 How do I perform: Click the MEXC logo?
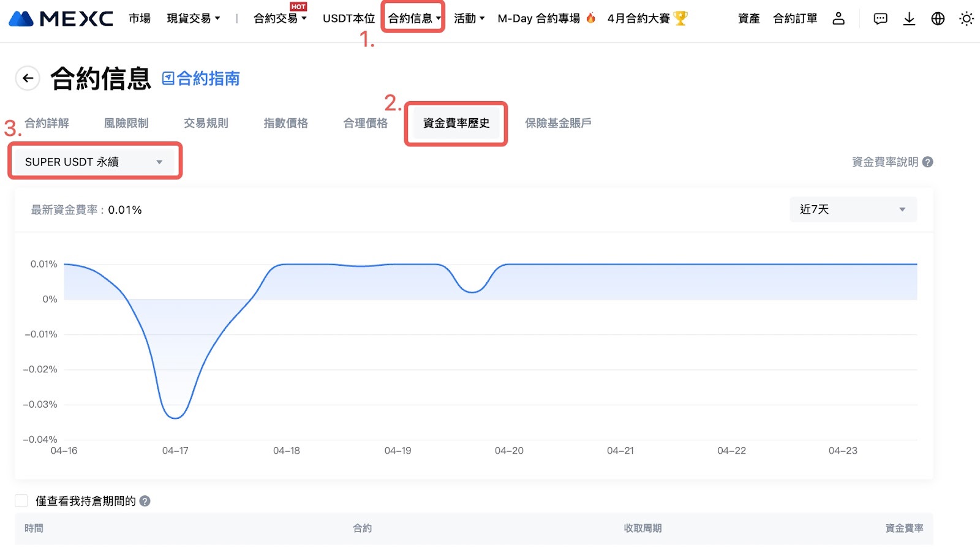point(61,19)
